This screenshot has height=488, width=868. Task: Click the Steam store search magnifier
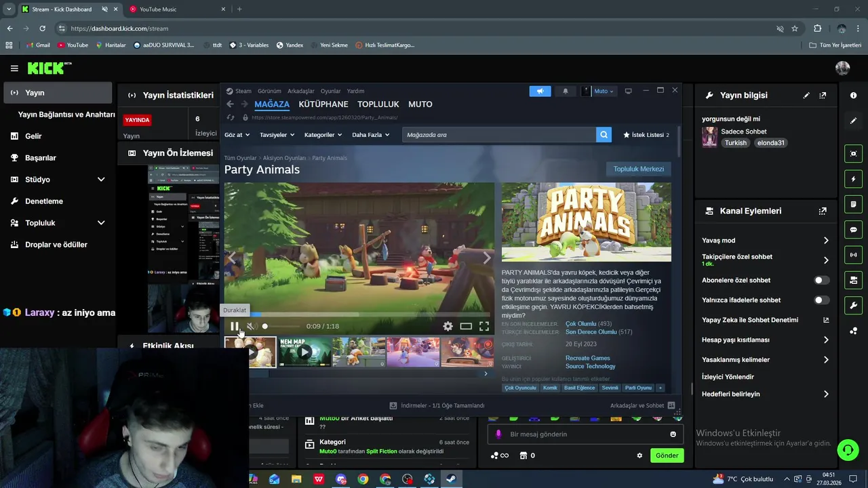click(604, 135)
